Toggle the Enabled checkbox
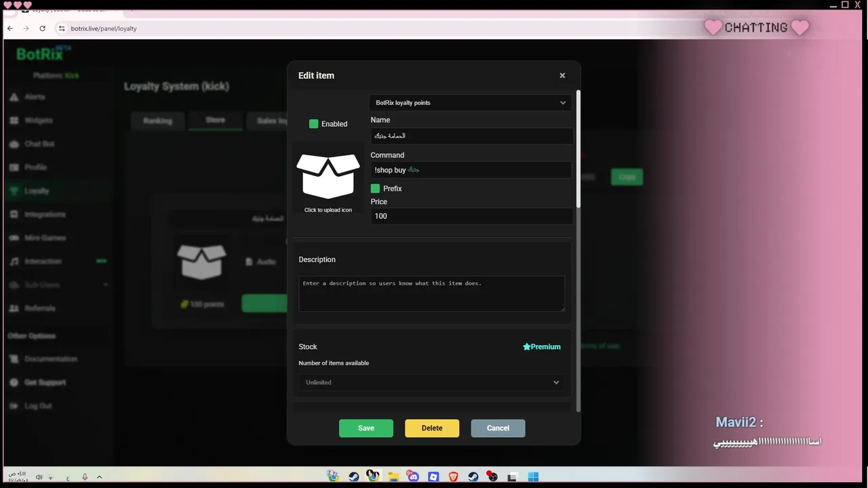The height and width of the screenshot is (488, 868). coord(314,124)
